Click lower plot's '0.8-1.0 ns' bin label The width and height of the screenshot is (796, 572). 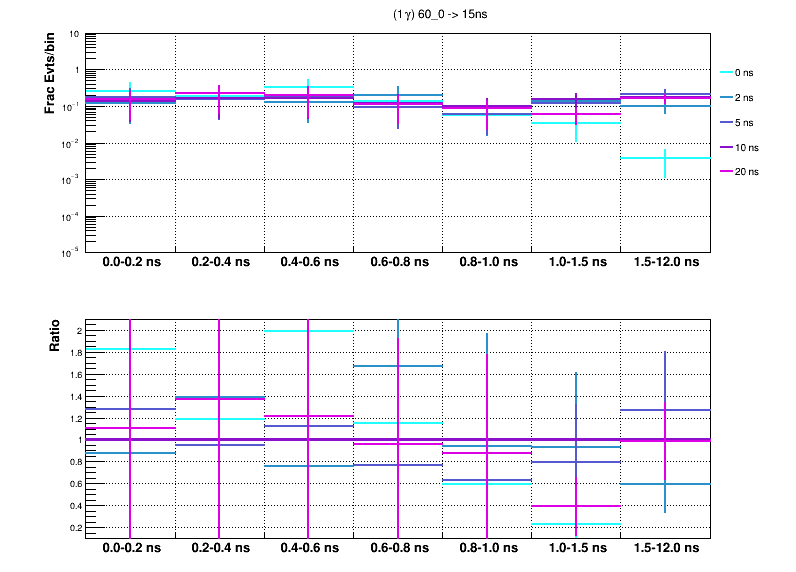tap(487, 549)
